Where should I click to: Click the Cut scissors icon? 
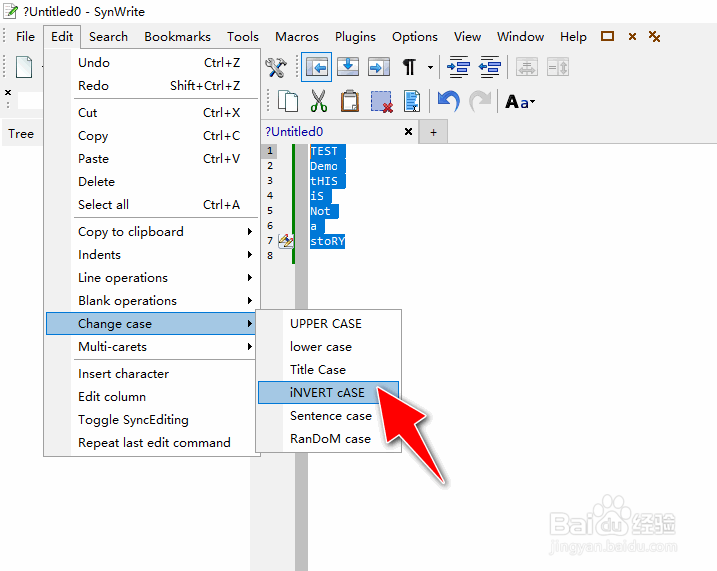coord(319,101)
